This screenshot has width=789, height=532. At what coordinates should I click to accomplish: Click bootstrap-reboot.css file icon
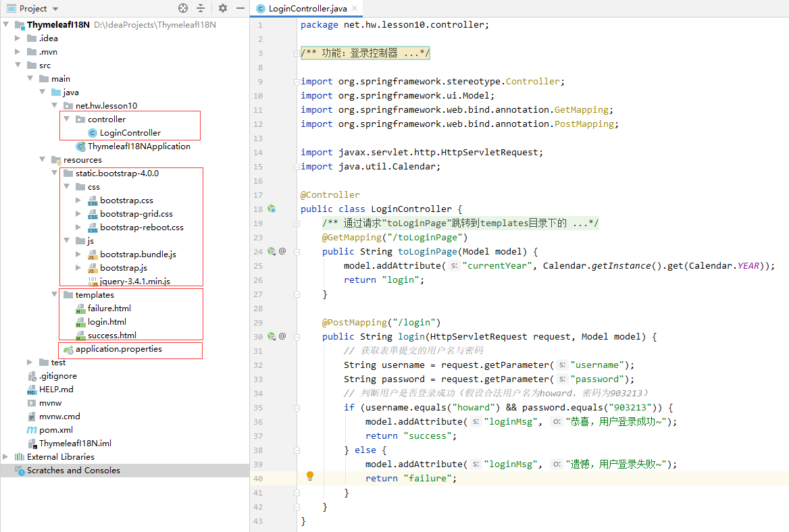[x=93, y=228]
